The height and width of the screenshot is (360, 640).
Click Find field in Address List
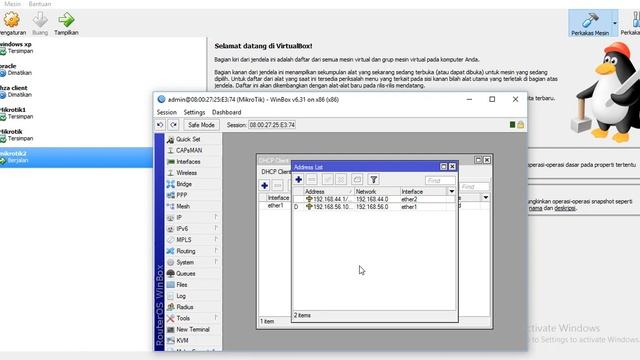click(x=440, y=180)
